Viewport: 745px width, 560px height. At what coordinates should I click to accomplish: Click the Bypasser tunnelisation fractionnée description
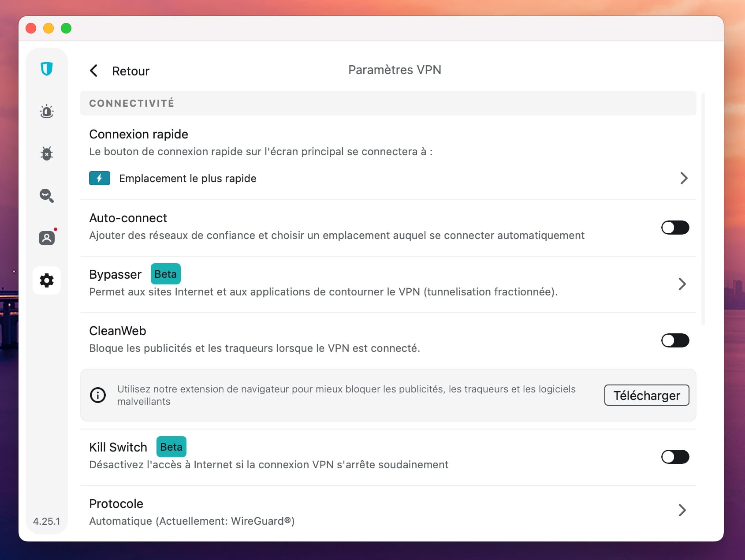pyautogui.click(x=324, y=292)
